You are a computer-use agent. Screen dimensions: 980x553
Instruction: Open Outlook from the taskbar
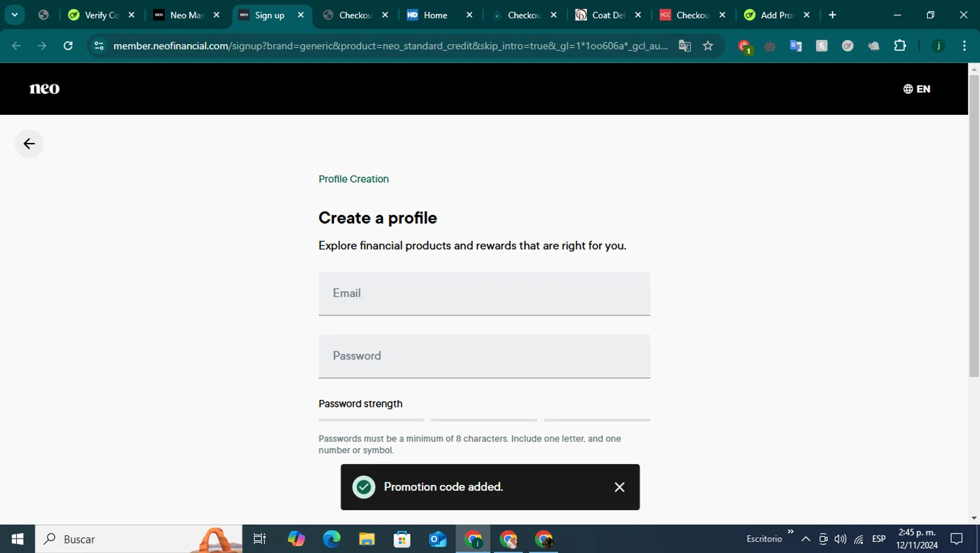tap(437, 539)
